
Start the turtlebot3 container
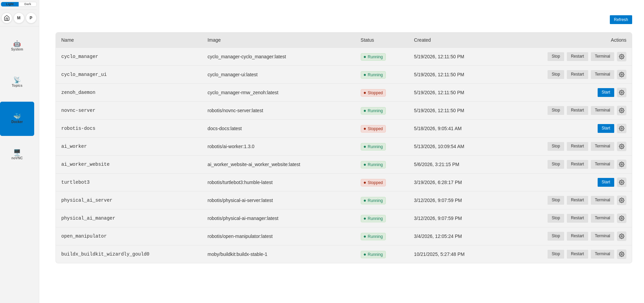tap(606, 182)
